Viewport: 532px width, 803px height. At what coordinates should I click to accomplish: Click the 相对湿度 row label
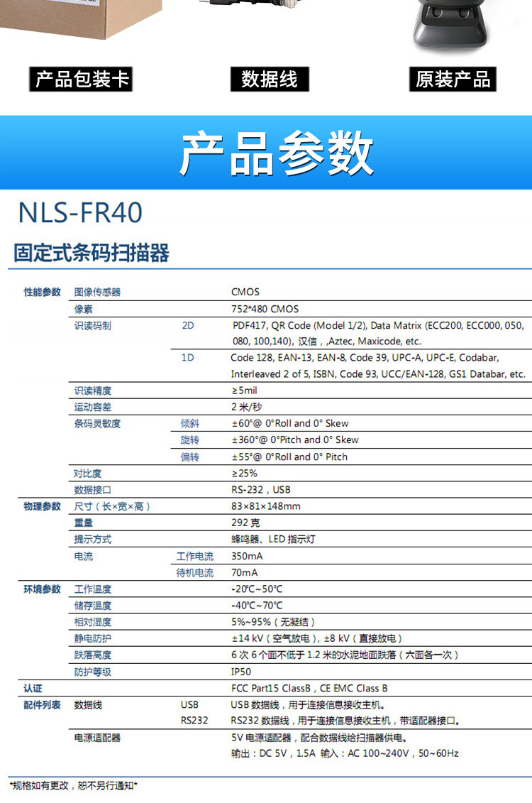tap(93, 622)
